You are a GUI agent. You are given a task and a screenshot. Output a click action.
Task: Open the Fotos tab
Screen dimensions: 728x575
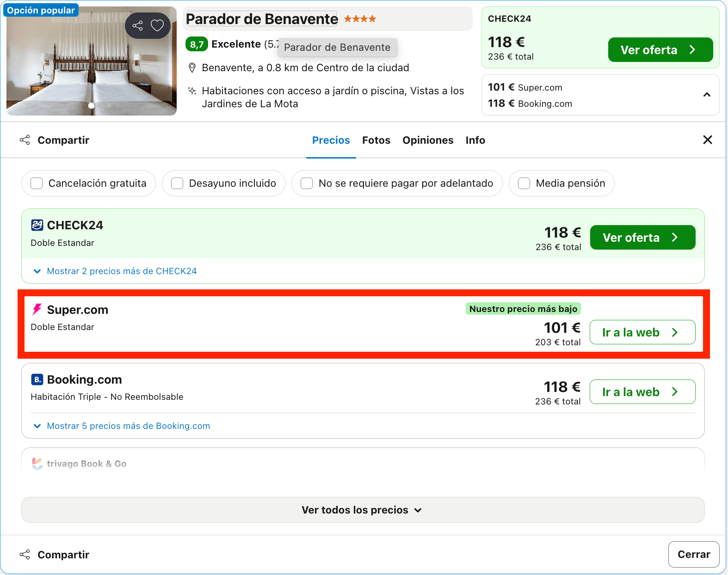[x=376, y=140]
